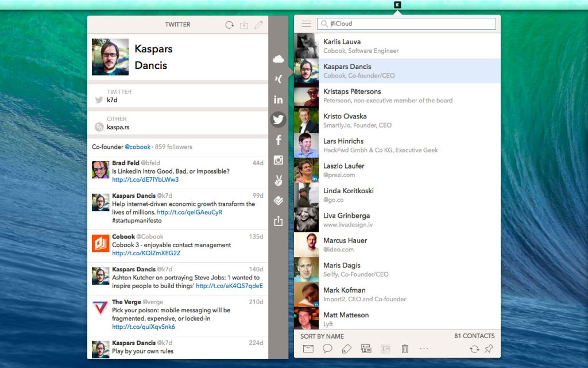Open the hamburger menu beside the search field
This screenshot has height=368, width=588.
[x=306, y=24]
